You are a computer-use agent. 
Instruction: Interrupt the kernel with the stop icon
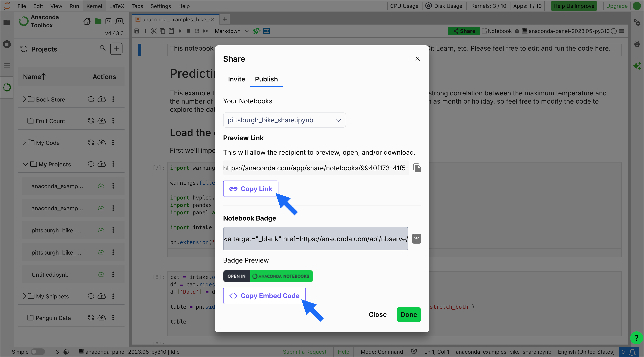pos(189,31)
